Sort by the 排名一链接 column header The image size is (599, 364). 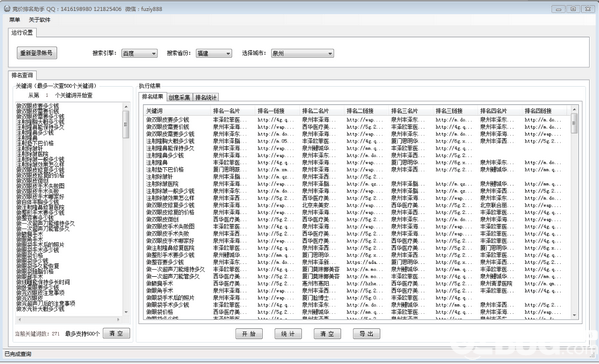(x=278, y=111)
